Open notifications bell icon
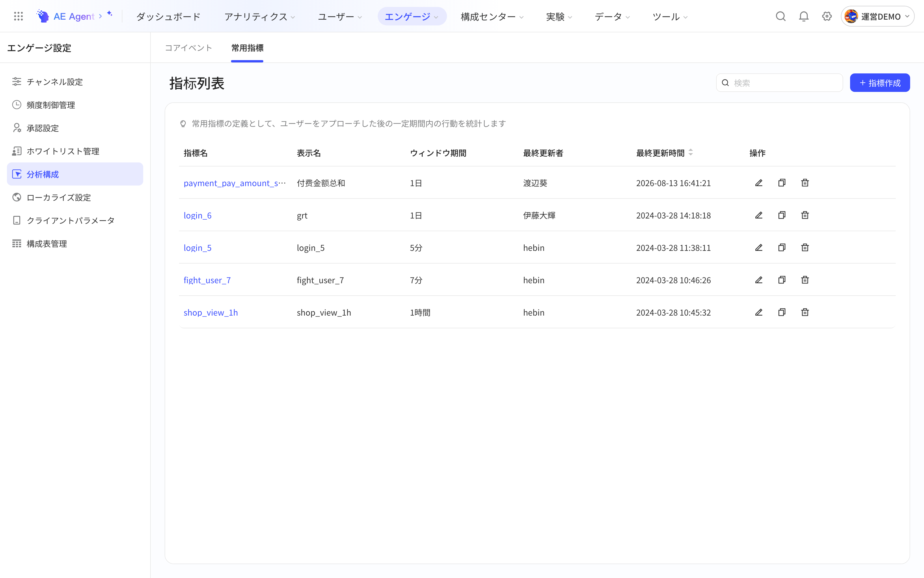 804,16
